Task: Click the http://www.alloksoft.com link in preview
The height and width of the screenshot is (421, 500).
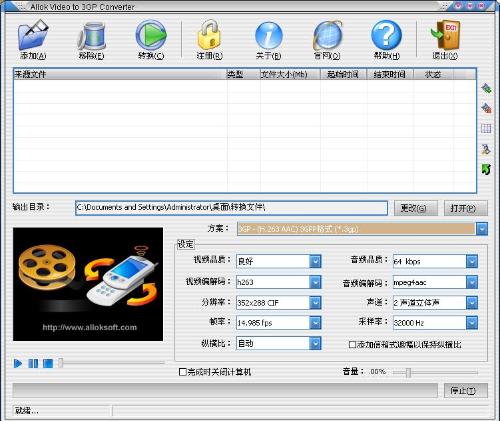Action: pyautogui.click(x=90, y=327)
